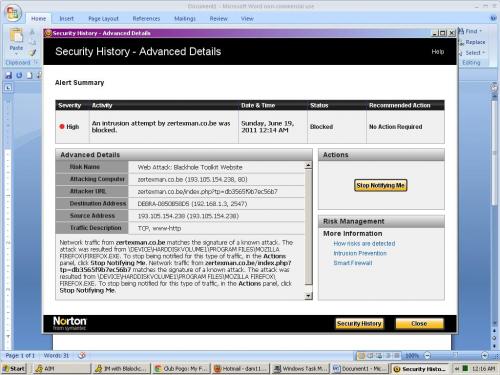Open the Windows Task Manager taskbar item
Image resolution: width=500 pixels, height=375 pixels.
point(300,369)
